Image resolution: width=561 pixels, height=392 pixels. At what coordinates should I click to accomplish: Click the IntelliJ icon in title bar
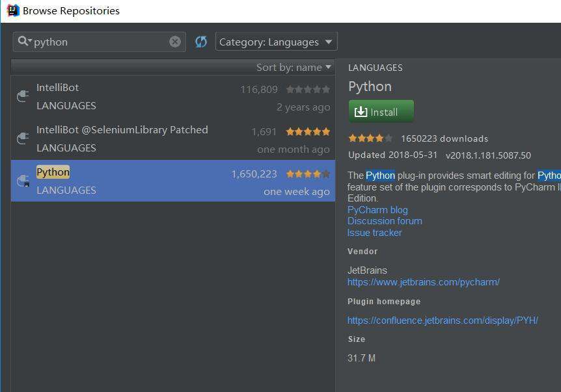coord(13,10)
